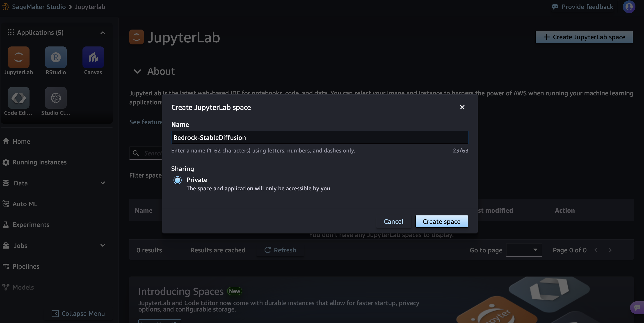The width and height of the screenshot is (644, 323).
Task: Click the Applications grid dots icon
Action: pyautogui.click(x=11, y=32)
